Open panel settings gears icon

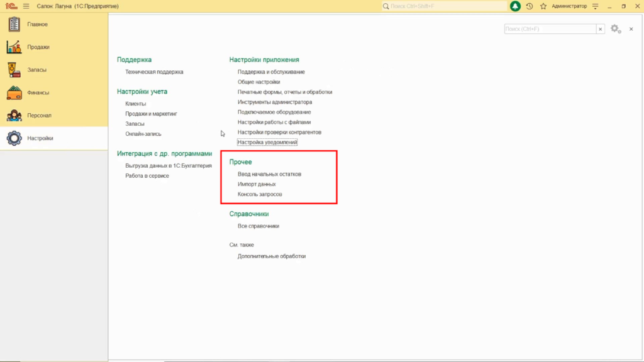615,29
